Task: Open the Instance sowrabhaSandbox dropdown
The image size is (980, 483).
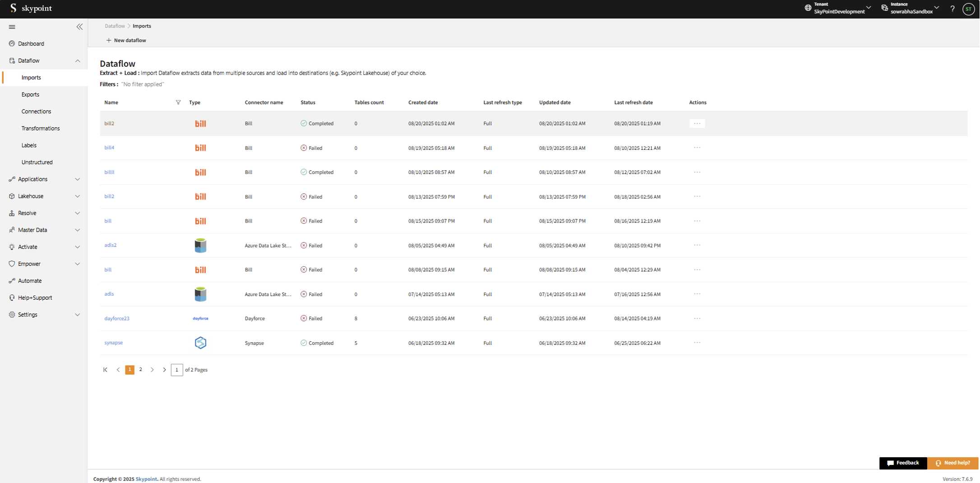Action: 911,9
